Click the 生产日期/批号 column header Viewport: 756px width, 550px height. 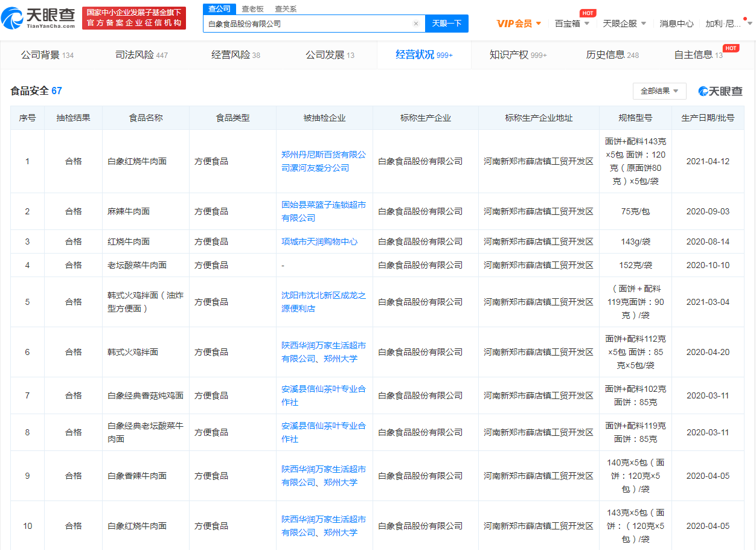pyautogui.click(x=708, y=118)
